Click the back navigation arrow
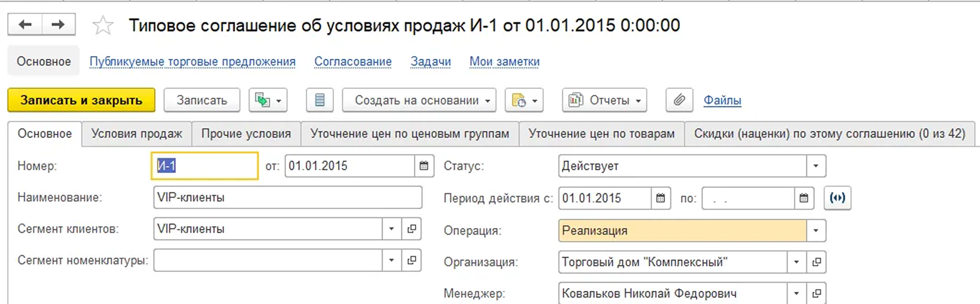 pyautogui.click(x=25, y=24)
